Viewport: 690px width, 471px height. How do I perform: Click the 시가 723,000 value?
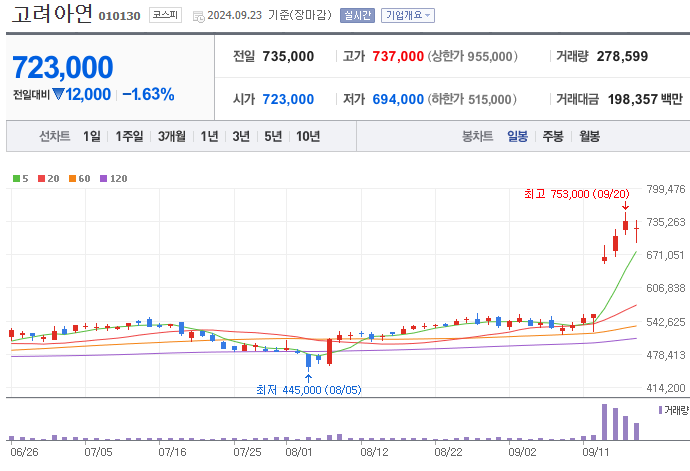[288, 99]
